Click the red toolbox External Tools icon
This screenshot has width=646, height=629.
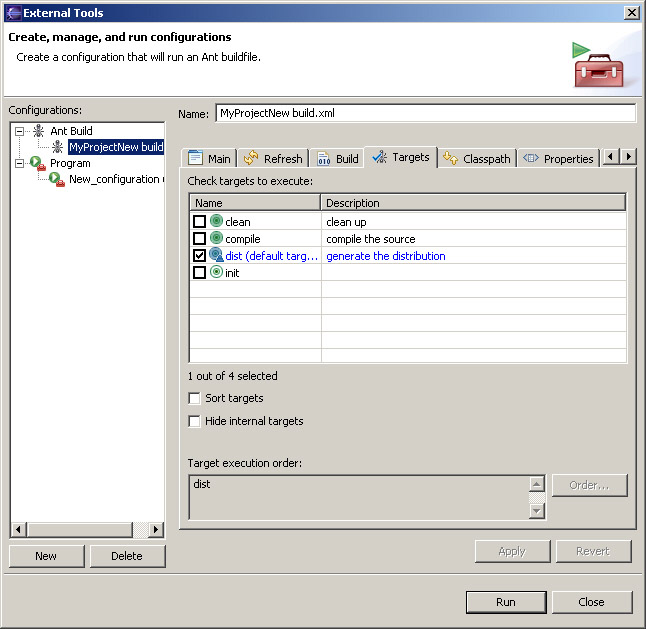597,65
